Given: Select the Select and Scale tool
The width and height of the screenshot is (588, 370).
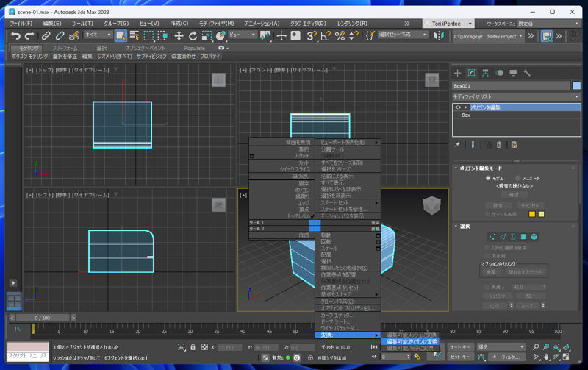Looking at the screenshot, I should tap(207, 36).
